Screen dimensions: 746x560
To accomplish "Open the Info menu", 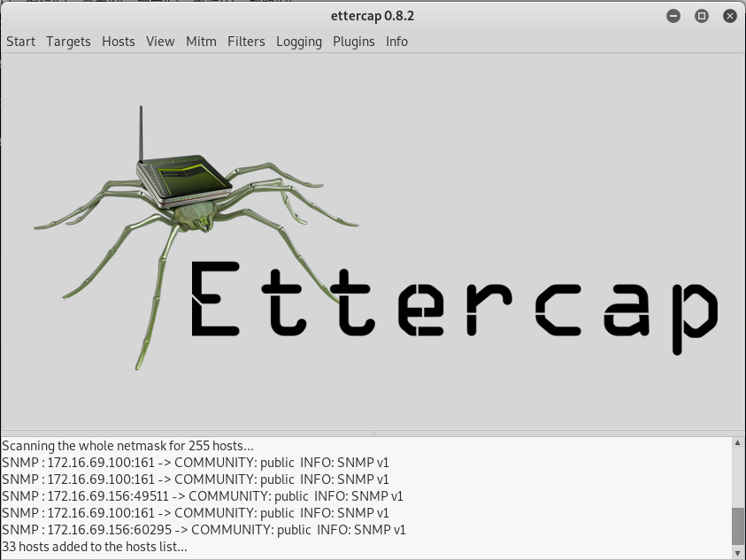I will [x=396, y=42].
